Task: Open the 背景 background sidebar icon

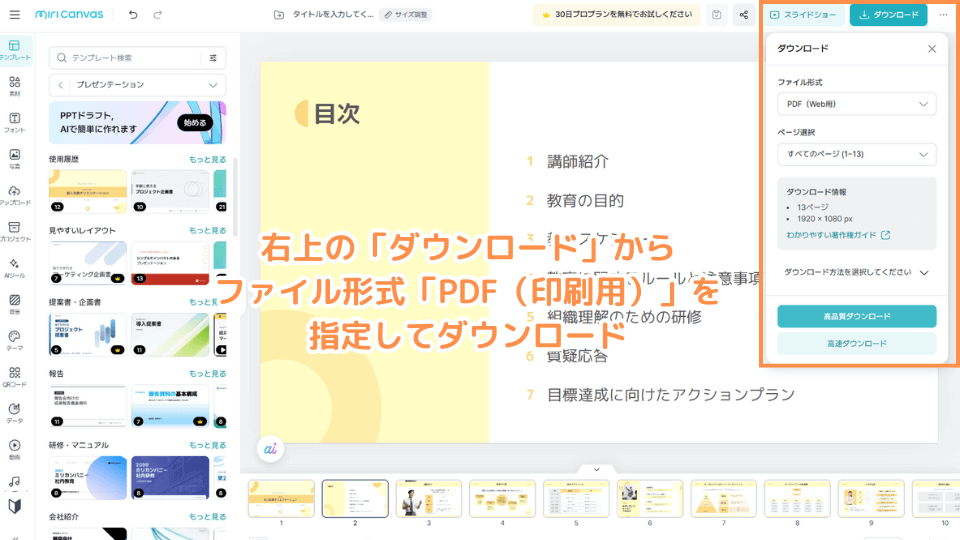Action: pyautogui.click(x=15, y=304)
